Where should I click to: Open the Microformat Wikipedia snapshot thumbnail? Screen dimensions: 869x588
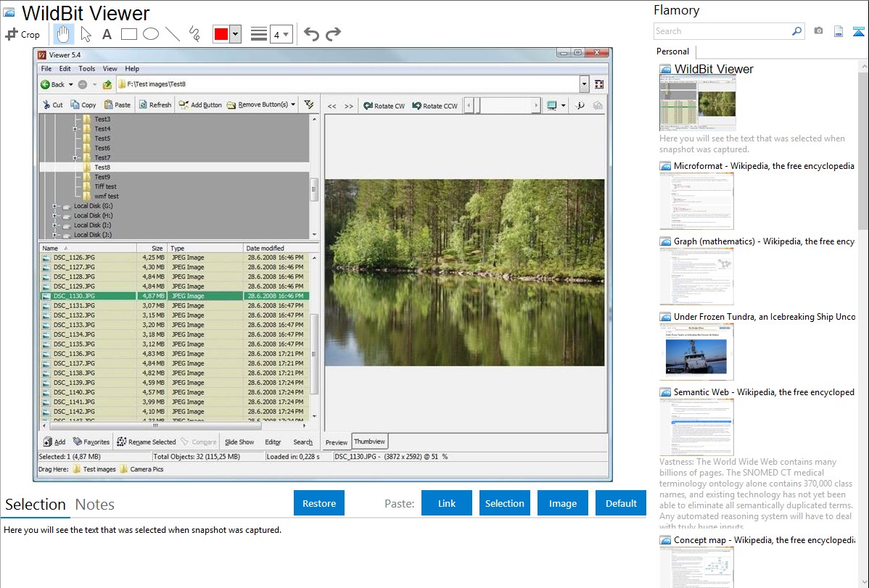coord(696,201)
